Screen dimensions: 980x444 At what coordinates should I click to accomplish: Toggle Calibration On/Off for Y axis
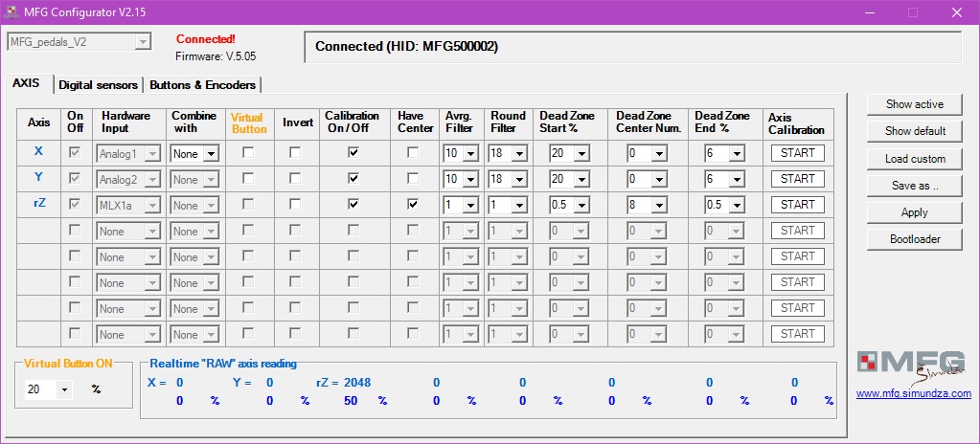(353, 179)
